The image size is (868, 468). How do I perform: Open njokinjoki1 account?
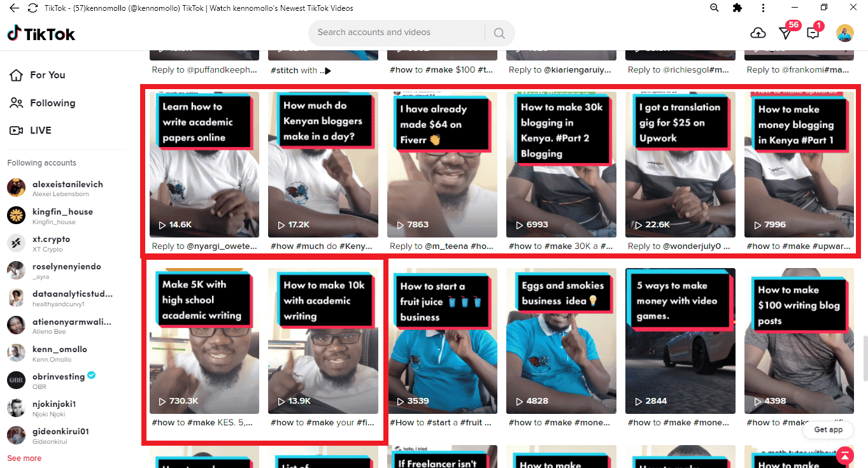point(42,408)
